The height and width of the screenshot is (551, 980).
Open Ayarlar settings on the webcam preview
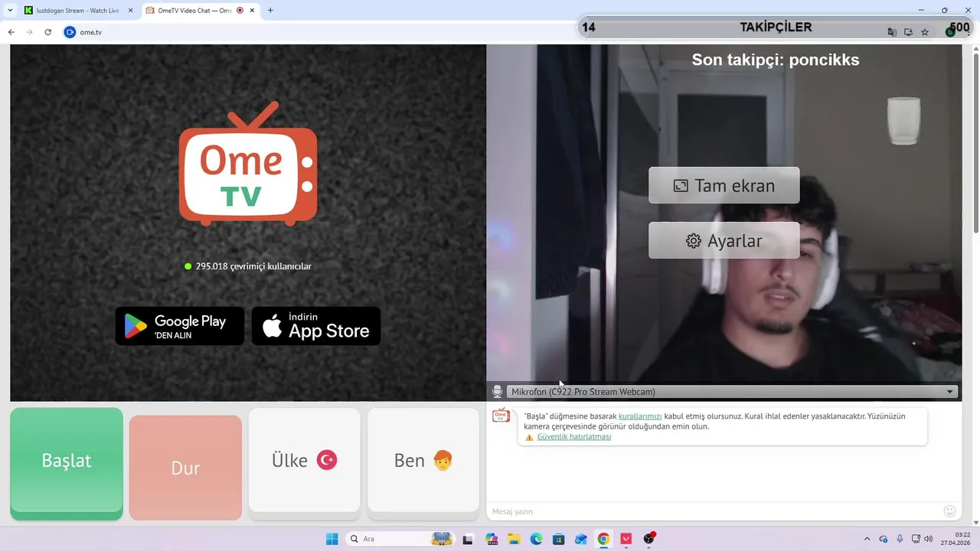[724, 240]
